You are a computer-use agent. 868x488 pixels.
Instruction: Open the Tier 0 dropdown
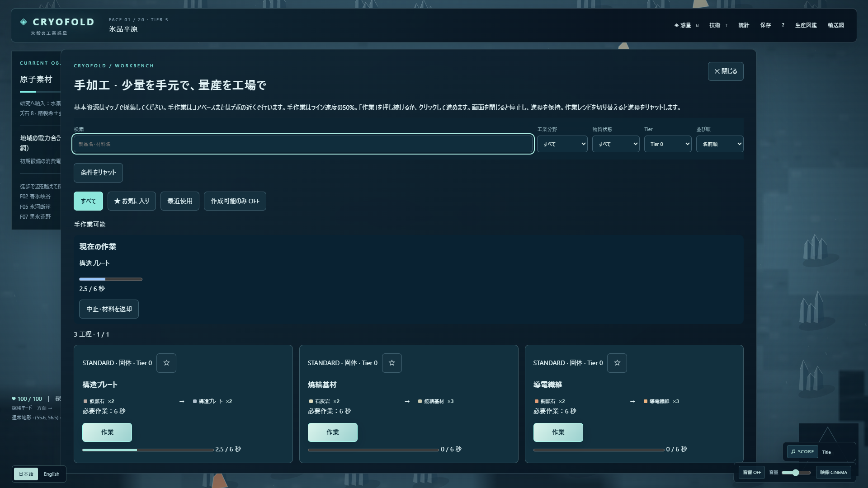pos(668,144)
